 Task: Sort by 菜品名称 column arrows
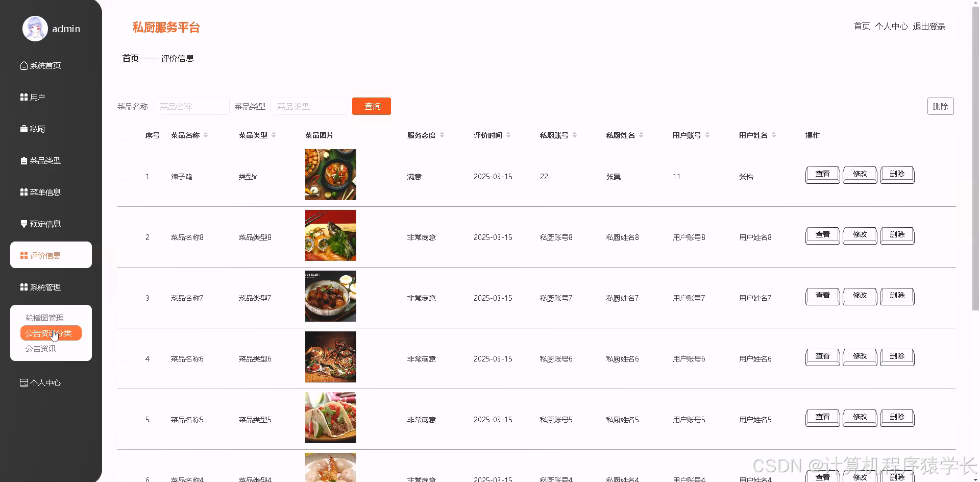coord(206,135)
